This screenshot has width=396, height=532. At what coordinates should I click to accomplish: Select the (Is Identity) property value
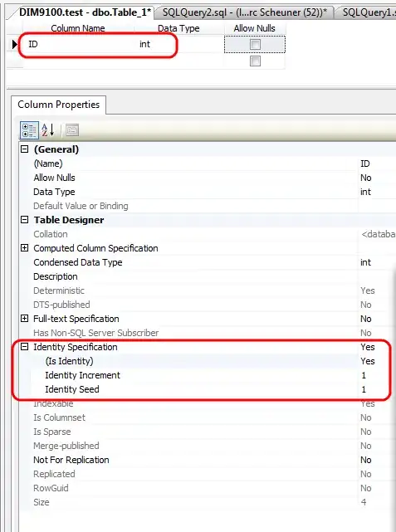pos(378,361)
